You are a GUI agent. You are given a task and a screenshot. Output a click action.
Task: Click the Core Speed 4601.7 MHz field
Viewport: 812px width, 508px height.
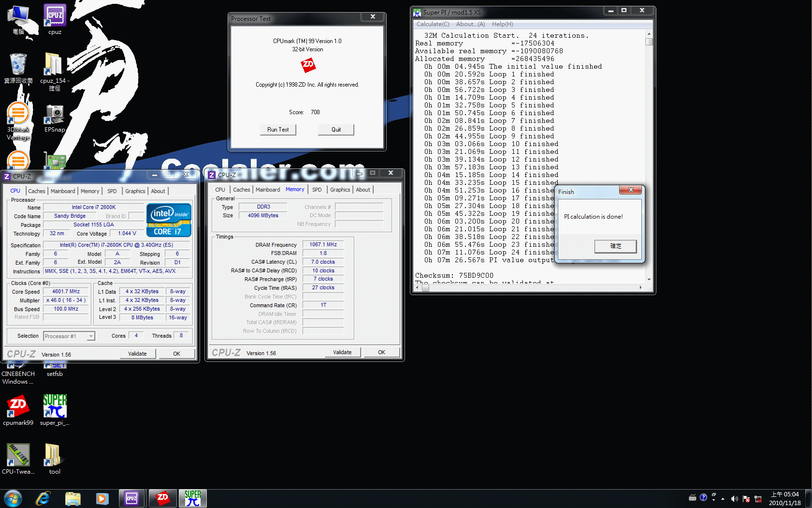click(66, 292)
